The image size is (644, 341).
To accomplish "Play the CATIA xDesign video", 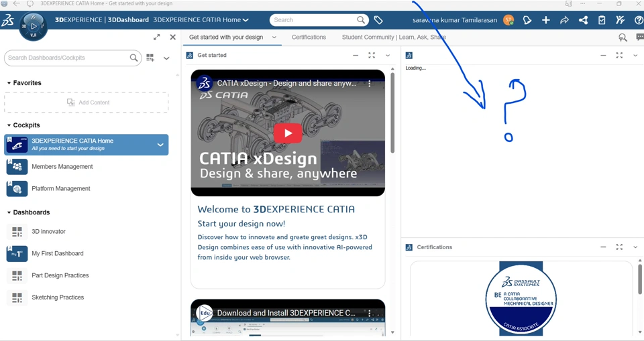I will [288, 133].
